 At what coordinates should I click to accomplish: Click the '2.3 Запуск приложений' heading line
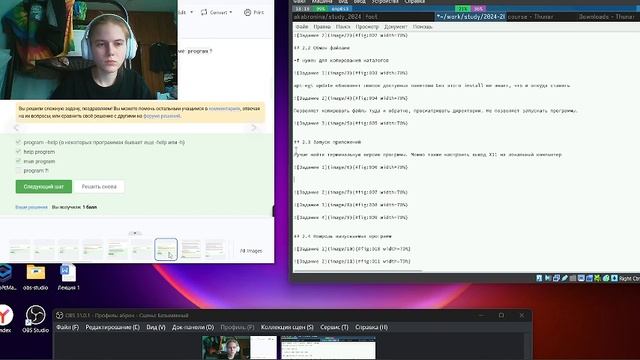click(327, 142)
